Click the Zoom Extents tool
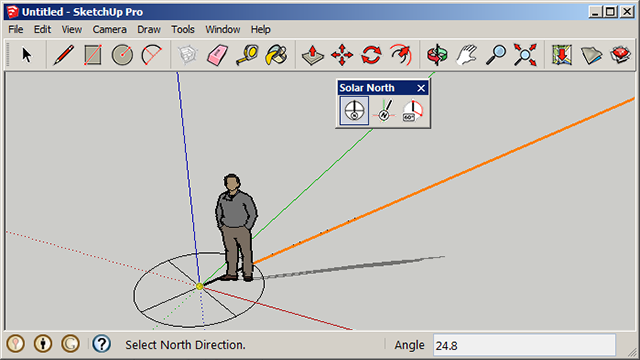Screen dimensions: 640x360 (525, 55)
